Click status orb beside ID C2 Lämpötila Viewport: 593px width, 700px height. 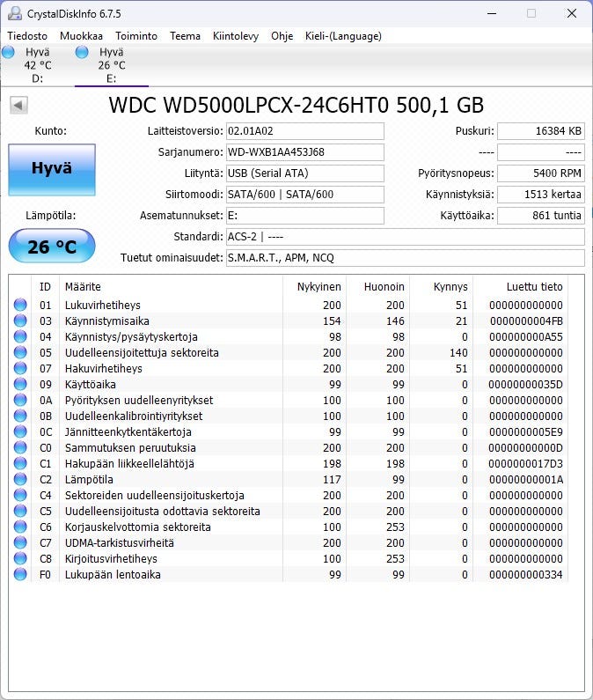tap(20, 479)
